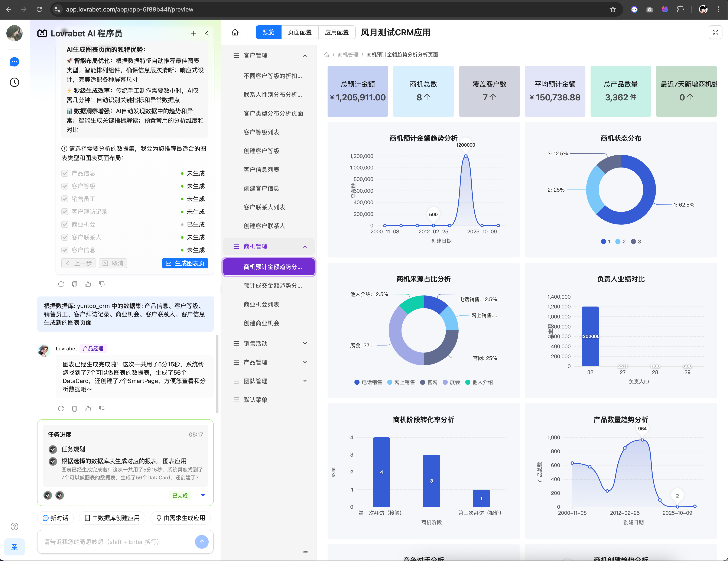Collapse the 商机管理 menu group
The height and width of the screenshot is (561, 728).
pyautogui.click(x=269, y=247)
